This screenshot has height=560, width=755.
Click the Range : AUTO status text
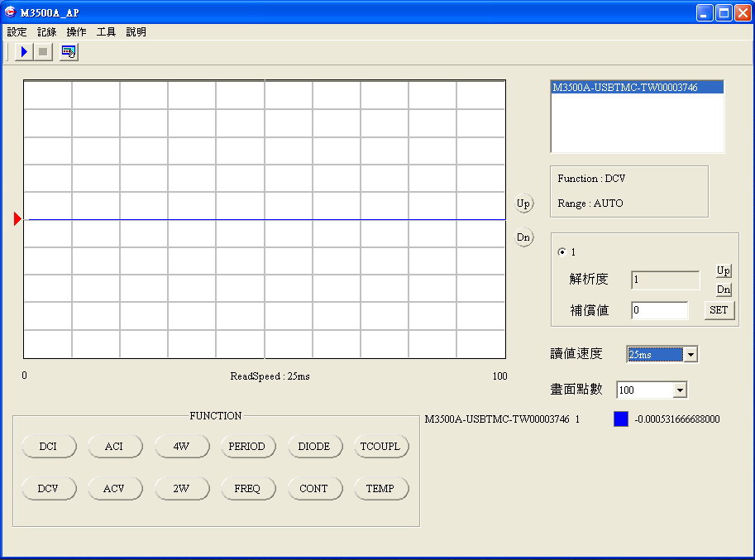pyautogui.click(x=590, y=203)
